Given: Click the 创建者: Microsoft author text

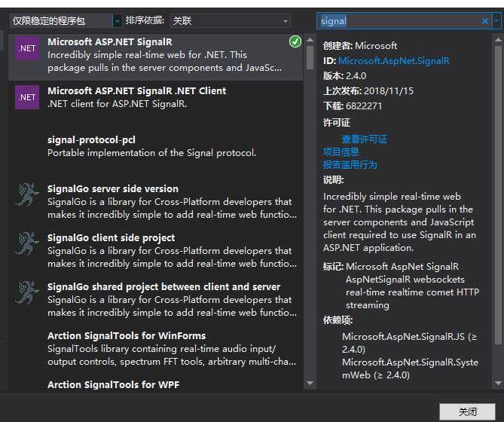Looking at the screenshot, I should coord(360,46).
